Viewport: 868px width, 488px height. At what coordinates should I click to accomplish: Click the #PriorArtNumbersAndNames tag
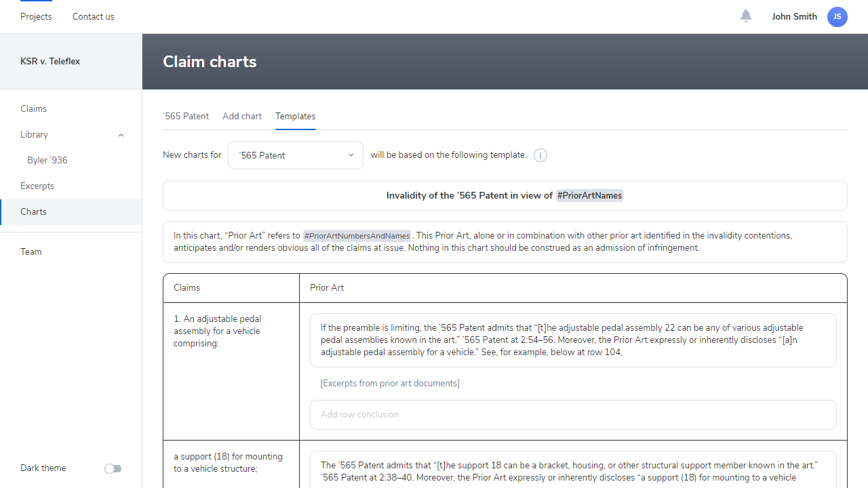click(x=357, y=236)
